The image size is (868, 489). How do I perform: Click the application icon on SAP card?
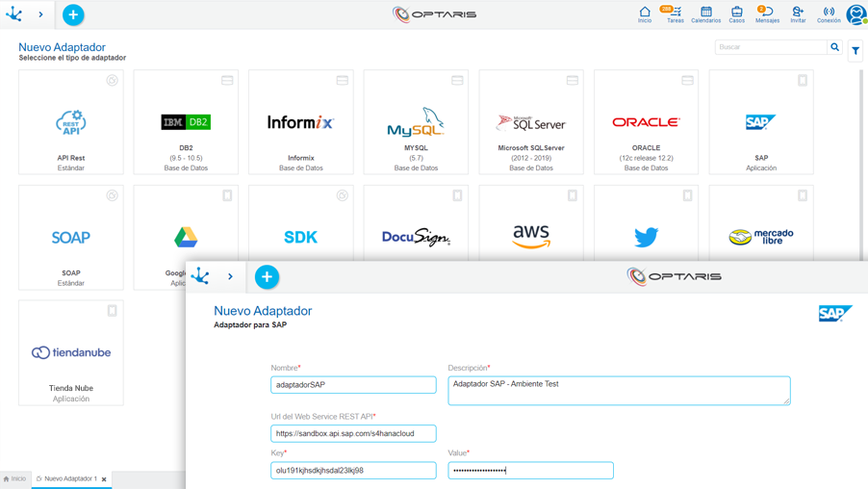click(x=803, y=80)
